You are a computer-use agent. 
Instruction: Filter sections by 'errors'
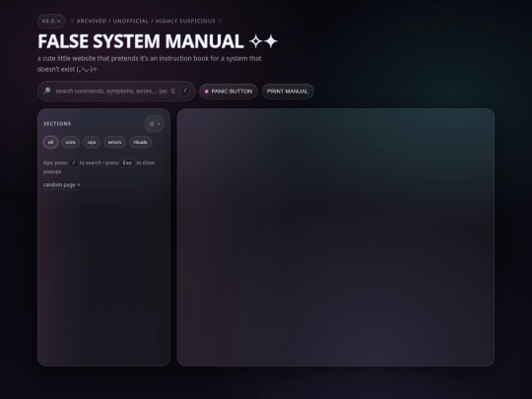(114, 142)
